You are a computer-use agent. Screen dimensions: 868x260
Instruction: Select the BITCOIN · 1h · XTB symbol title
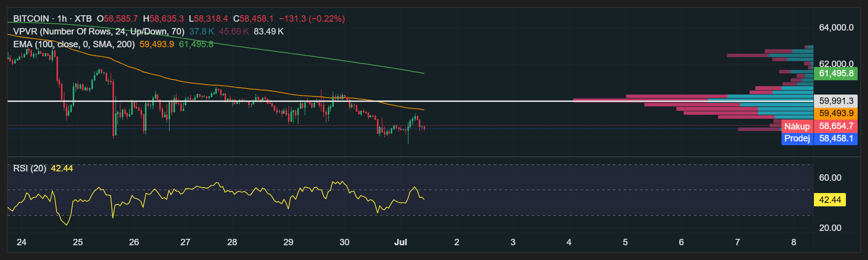52,19
